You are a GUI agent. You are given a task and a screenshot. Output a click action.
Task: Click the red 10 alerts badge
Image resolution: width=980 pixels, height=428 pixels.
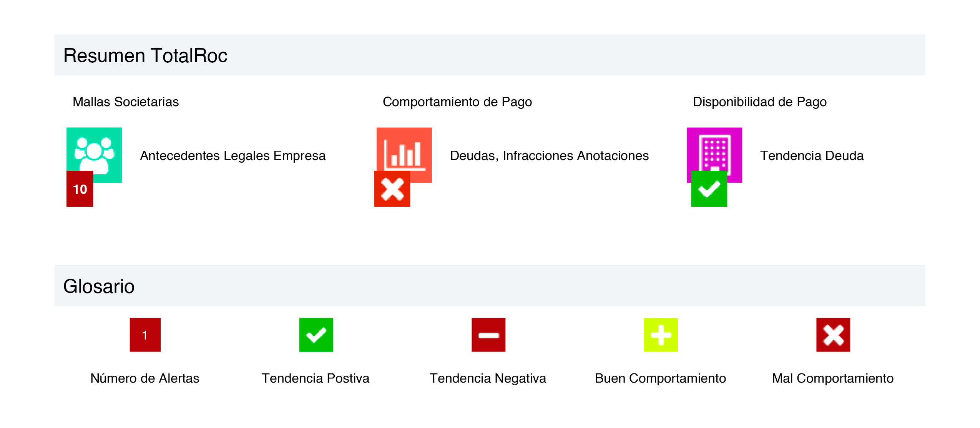80,189
